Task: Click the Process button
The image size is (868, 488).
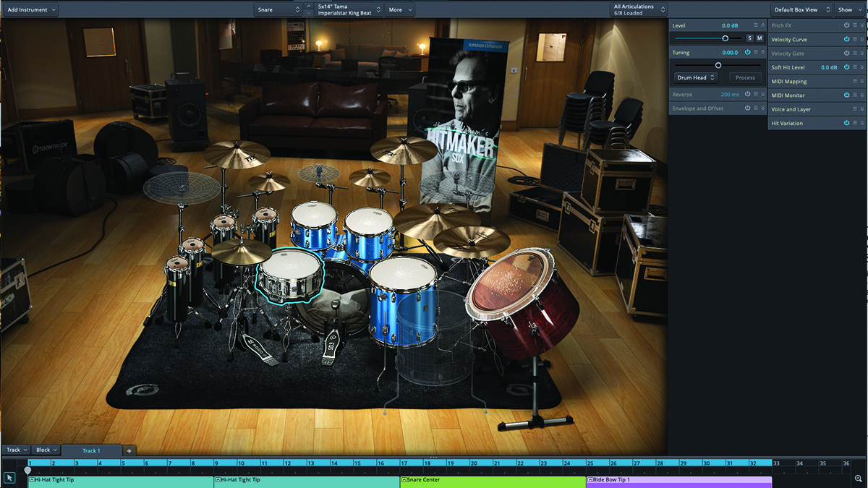Action: point(745,77)
